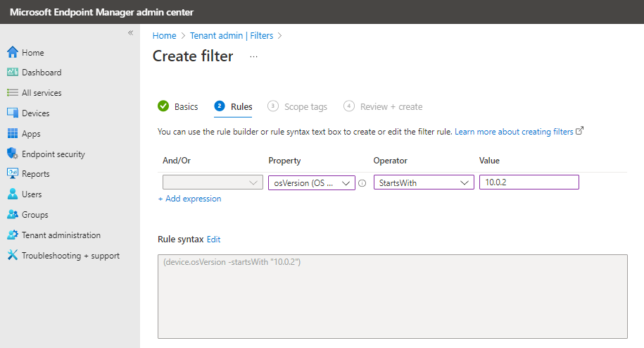Screen dimensions: 644x348
Task: Click the Value field containing 10.0.2
Action: point(529,182)
